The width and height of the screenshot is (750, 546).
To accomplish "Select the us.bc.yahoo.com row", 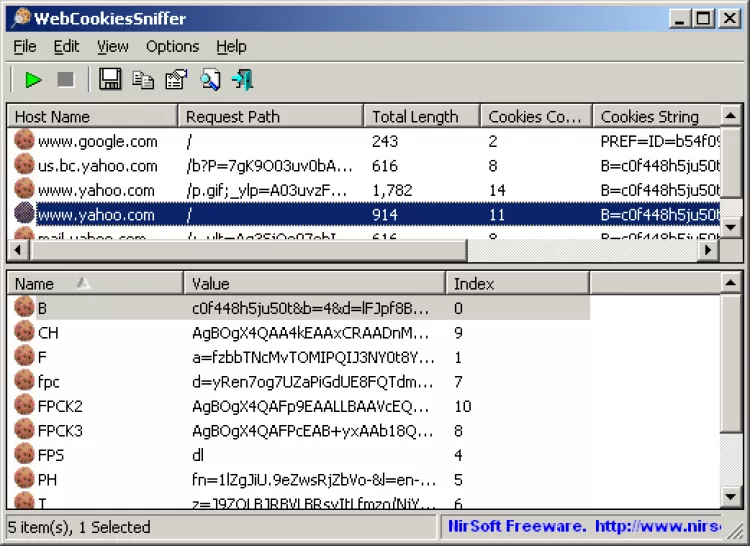I will [364, 165].
